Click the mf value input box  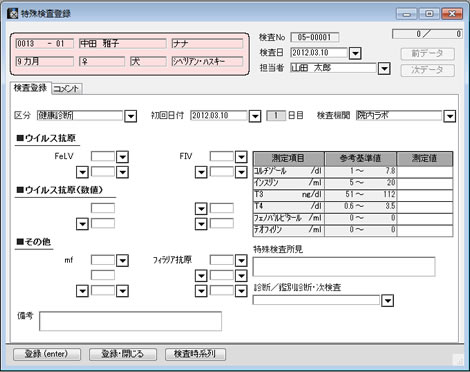103,260
